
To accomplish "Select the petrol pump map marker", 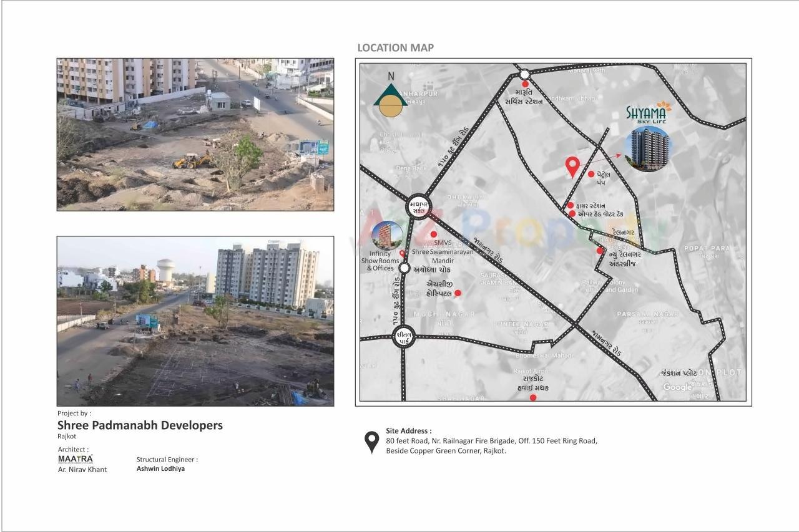I will click(x=591, y=174).
